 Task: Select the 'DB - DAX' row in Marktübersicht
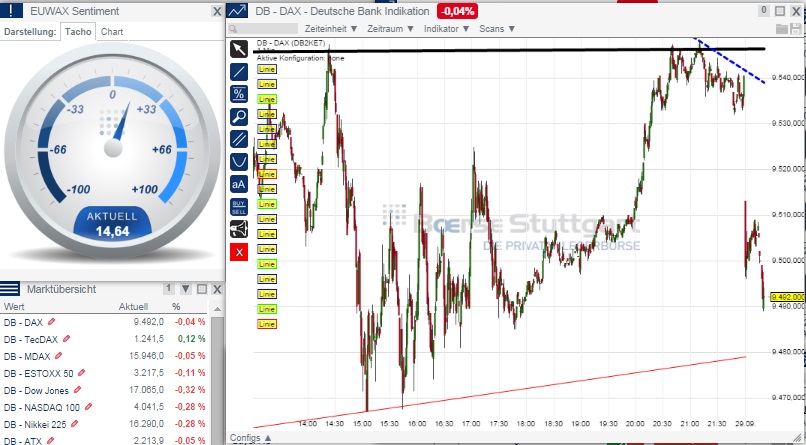tap(104, 322)
